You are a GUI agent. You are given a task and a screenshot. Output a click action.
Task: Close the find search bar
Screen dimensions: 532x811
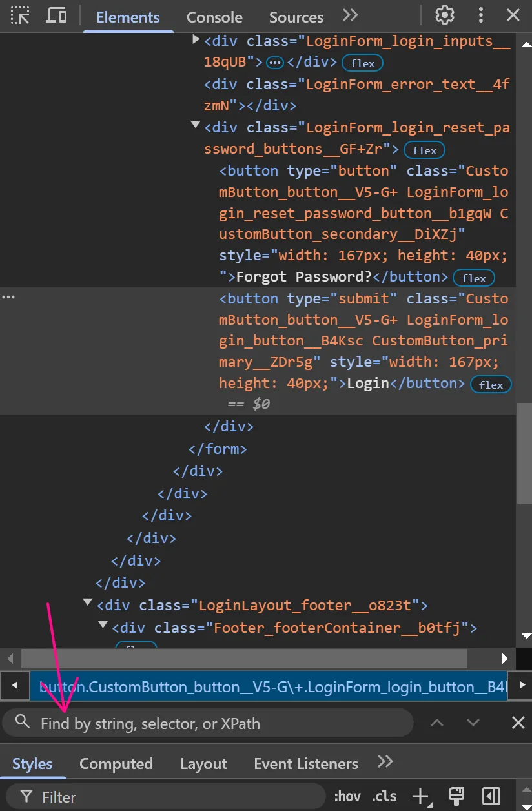tap(518, 723)
